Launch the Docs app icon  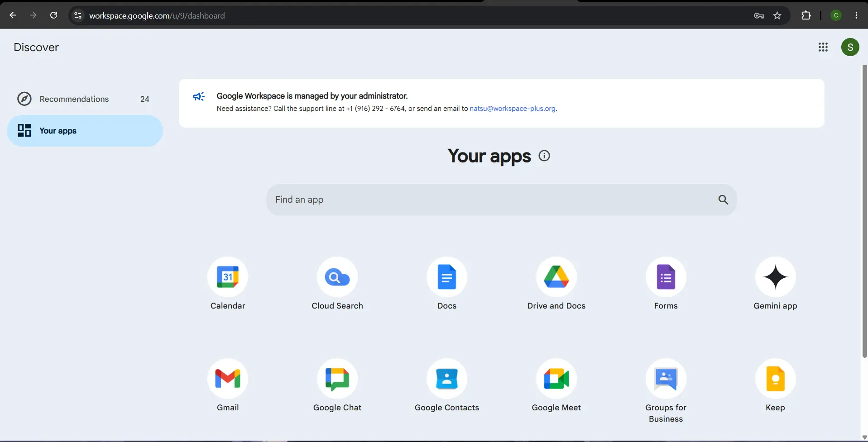[447, 277]
